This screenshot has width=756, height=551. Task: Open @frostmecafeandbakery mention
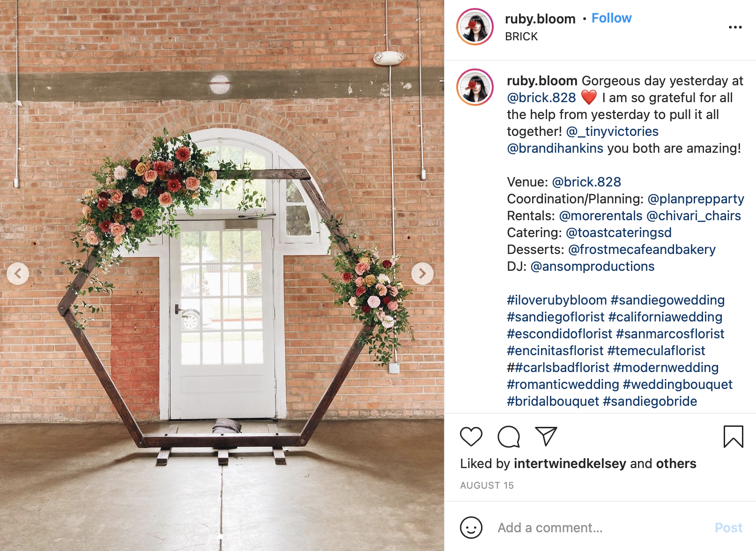click(x=642, y=249)
